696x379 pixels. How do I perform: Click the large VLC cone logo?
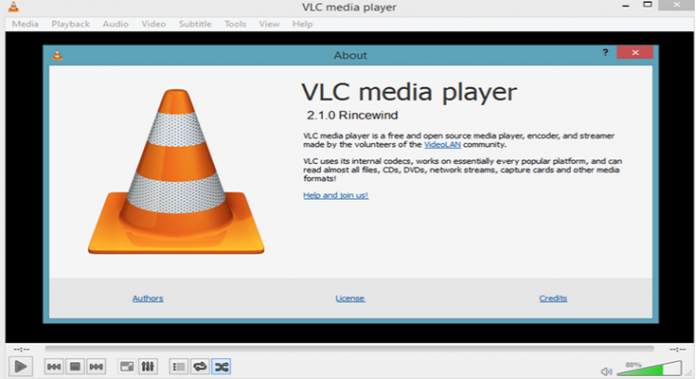pos(176,172)
